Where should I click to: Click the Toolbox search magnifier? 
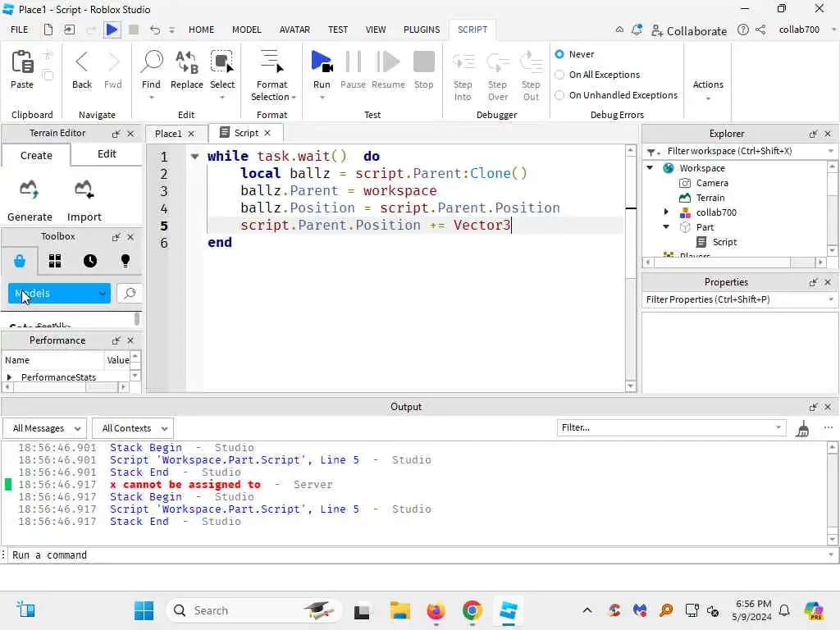point(130,293)
